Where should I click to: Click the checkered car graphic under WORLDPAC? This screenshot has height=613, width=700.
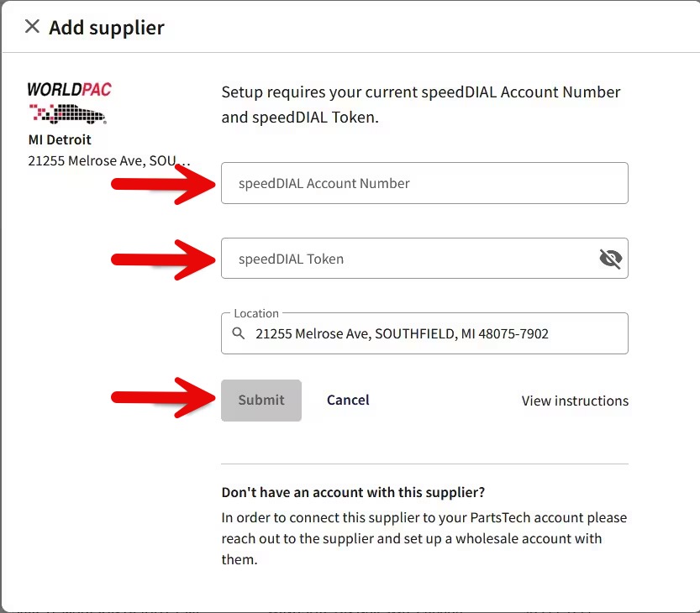(x=68, y=113)
